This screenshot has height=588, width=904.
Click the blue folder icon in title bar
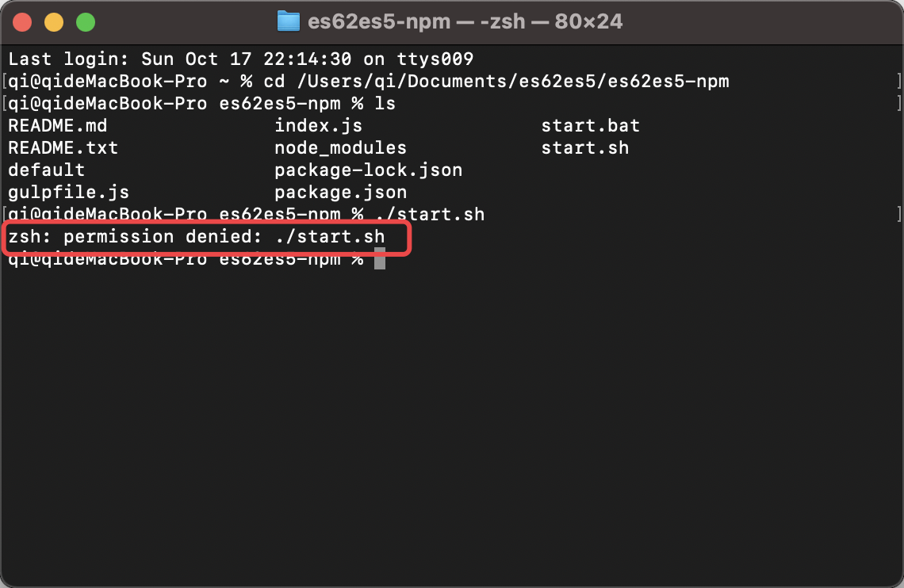[x=288, y=21]
